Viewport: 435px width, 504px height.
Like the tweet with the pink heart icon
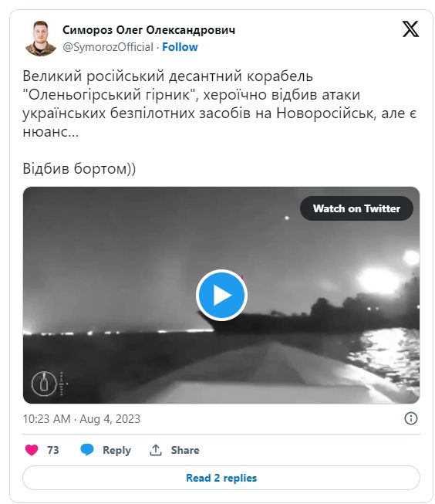(x=32, y=450)
